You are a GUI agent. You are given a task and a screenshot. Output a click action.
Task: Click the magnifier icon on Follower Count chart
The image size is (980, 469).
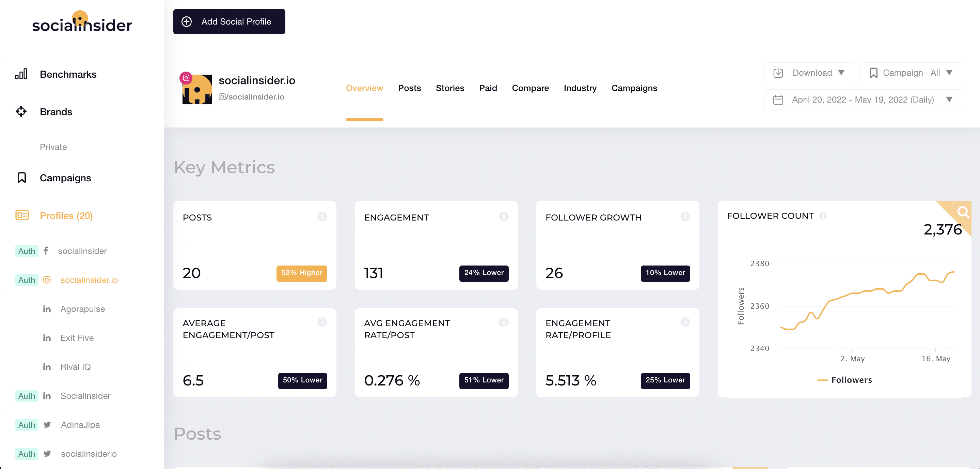click(963, 211)
